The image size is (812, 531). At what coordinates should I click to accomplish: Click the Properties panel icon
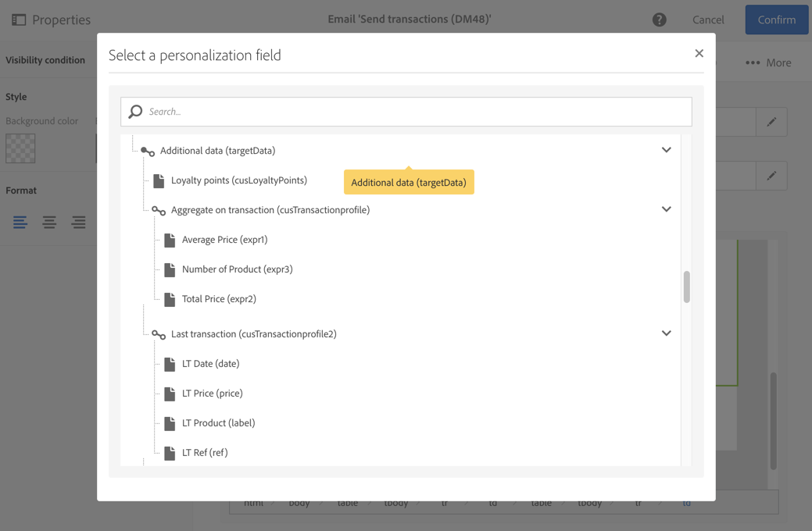(19, 20)
